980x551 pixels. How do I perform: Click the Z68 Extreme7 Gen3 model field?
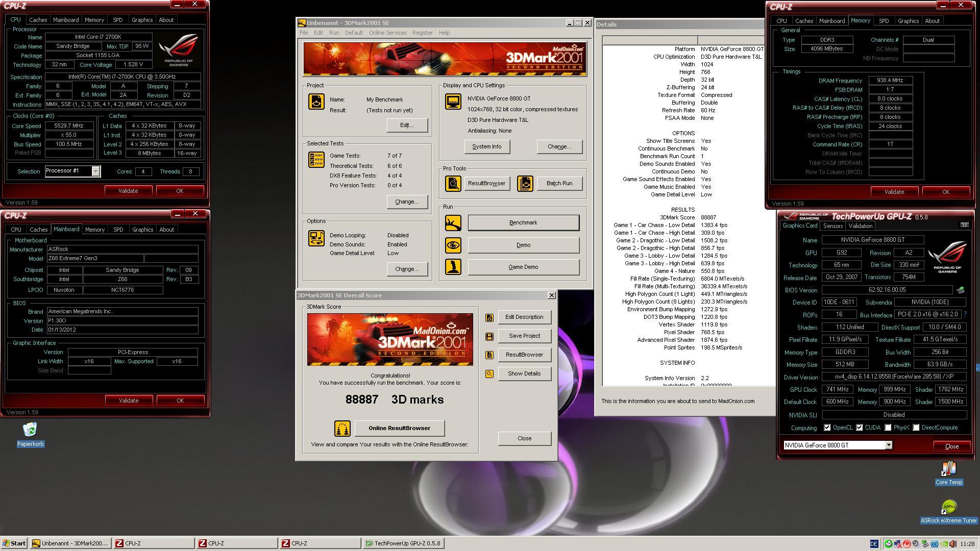pos(95,259)
